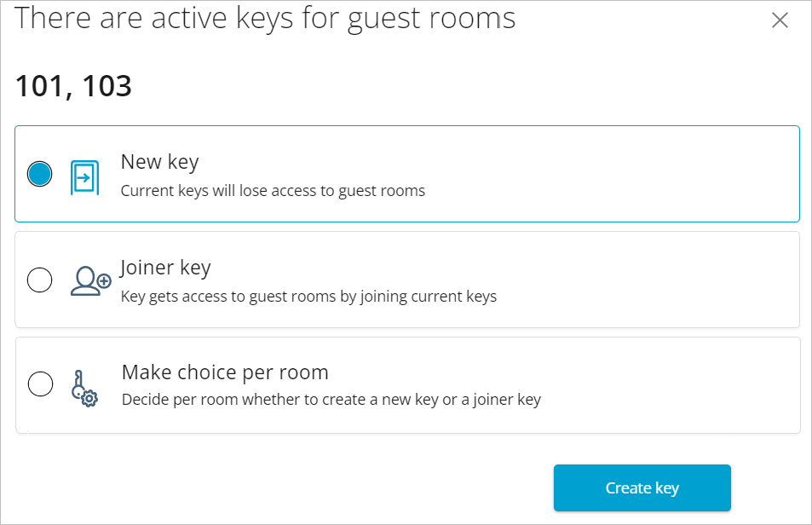812x525 pixels.
Task: Click the dialog title about active keys
Action: coord(265,18)
